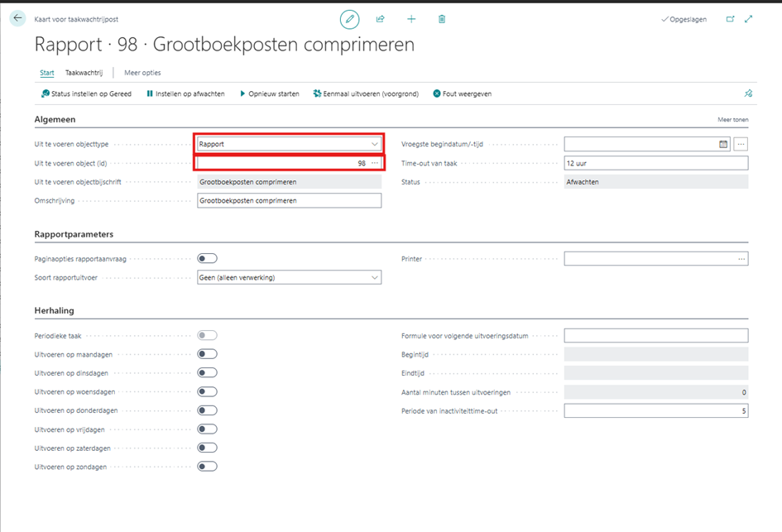Click the share icon in header
This screenshot has width=782, height=532.
[381, 19]
